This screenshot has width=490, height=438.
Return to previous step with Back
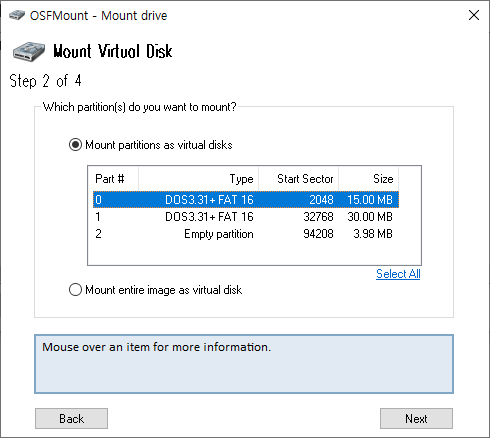click(x=71, y=418)
